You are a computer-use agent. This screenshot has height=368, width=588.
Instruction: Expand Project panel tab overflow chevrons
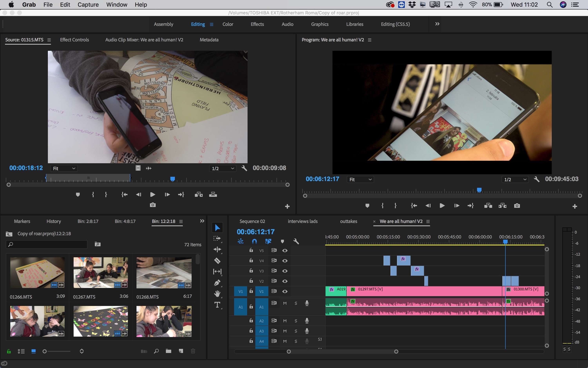[202, 221]
